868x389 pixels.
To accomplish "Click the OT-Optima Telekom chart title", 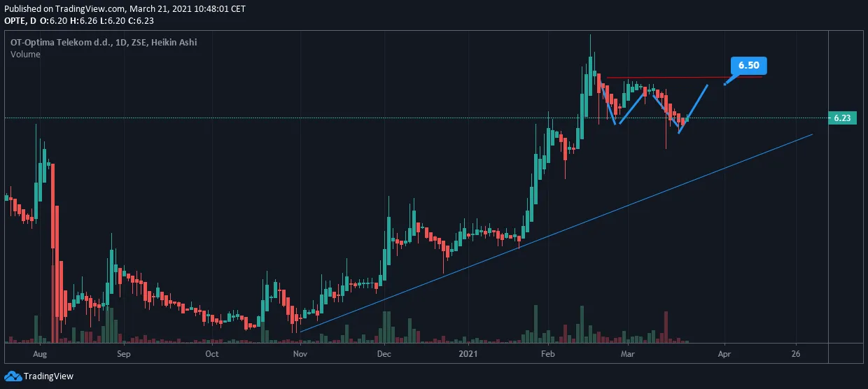I will coord(104,42).
